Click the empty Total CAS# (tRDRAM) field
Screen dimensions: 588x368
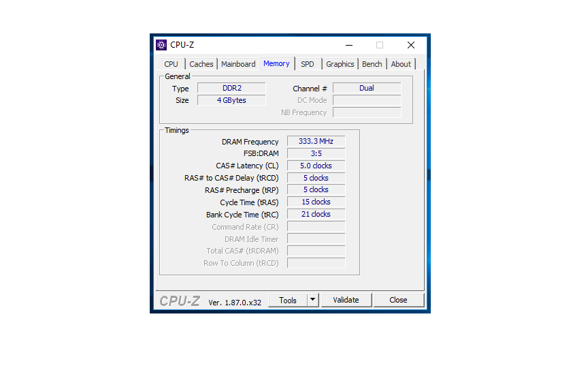[316, 251]
